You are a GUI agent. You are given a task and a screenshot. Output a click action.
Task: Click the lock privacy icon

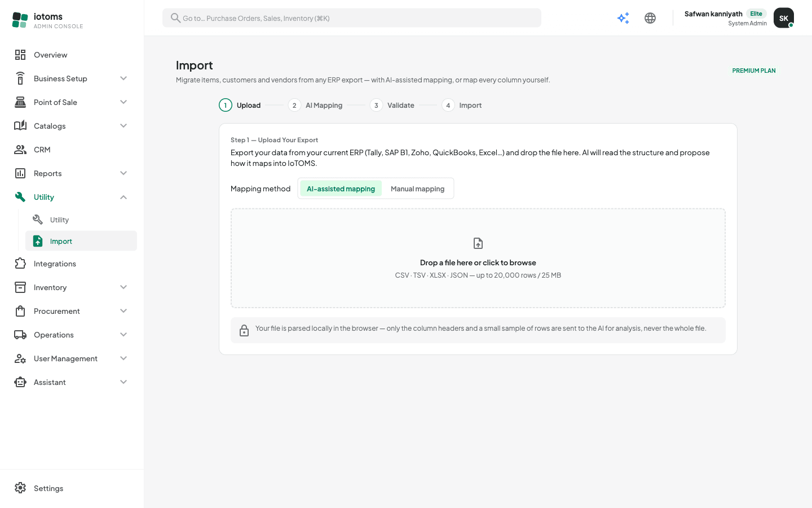[x=244, y=330]
